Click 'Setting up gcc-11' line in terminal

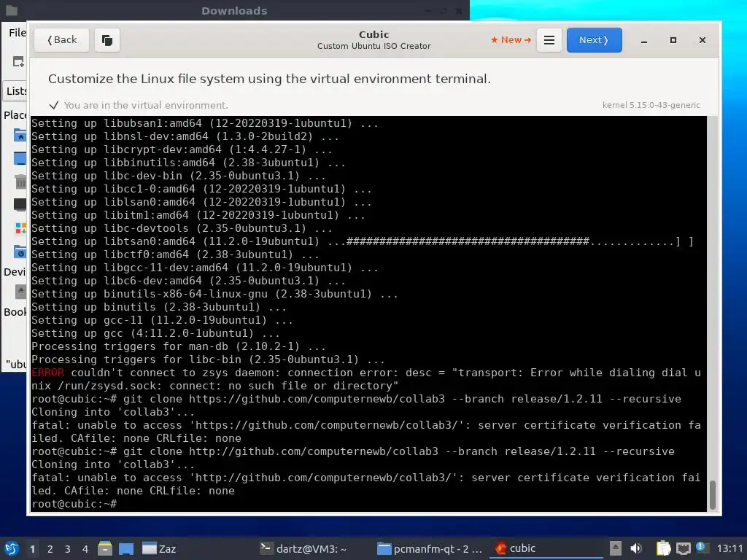(x=162, y=320)
